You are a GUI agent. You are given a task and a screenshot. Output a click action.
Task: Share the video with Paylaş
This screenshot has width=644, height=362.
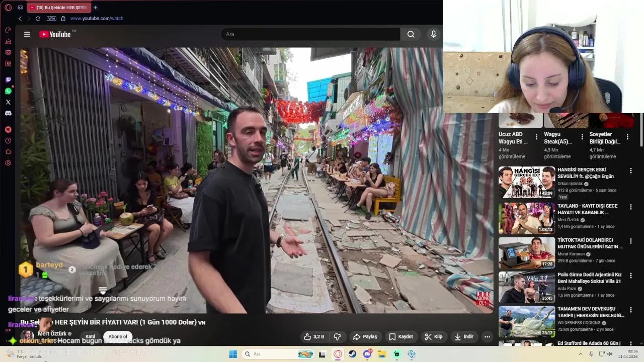(365, 337)
